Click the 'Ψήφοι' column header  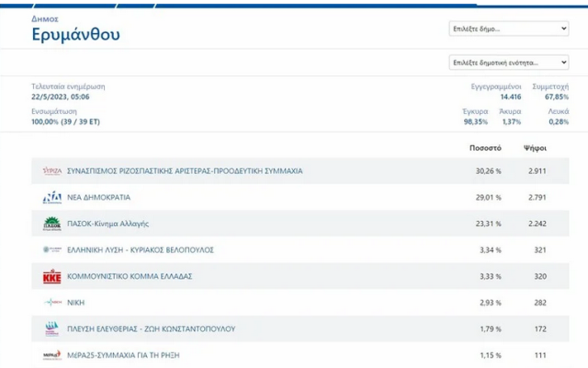(535, 148)
